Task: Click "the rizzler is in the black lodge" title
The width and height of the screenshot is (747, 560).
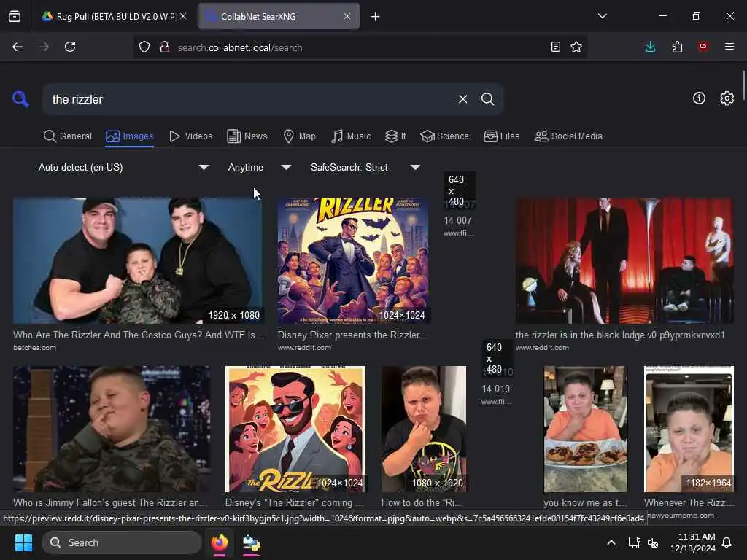Action: coord(620,335)
